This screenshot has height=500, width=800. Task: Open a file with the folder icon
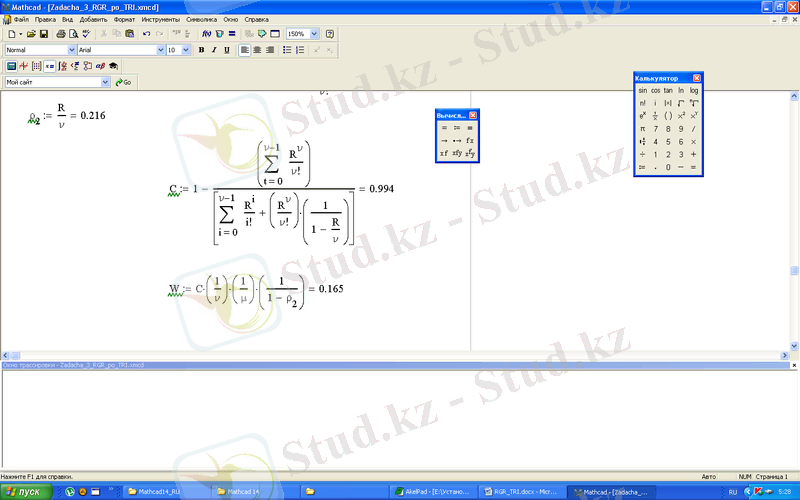coord(31,34)
